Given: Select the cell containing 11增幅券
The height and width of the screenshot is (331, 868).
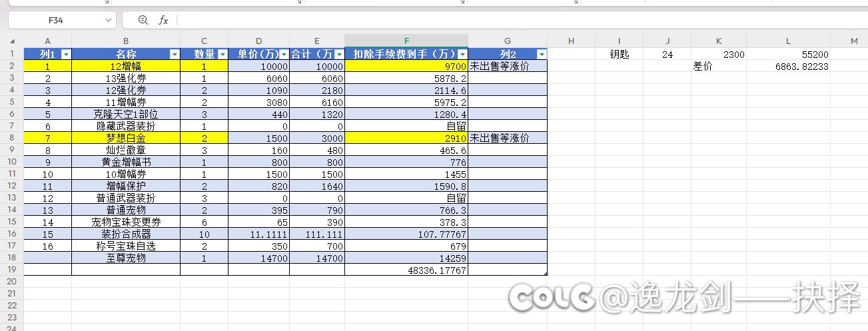Looking at the screenshot, I should point(126,102).
